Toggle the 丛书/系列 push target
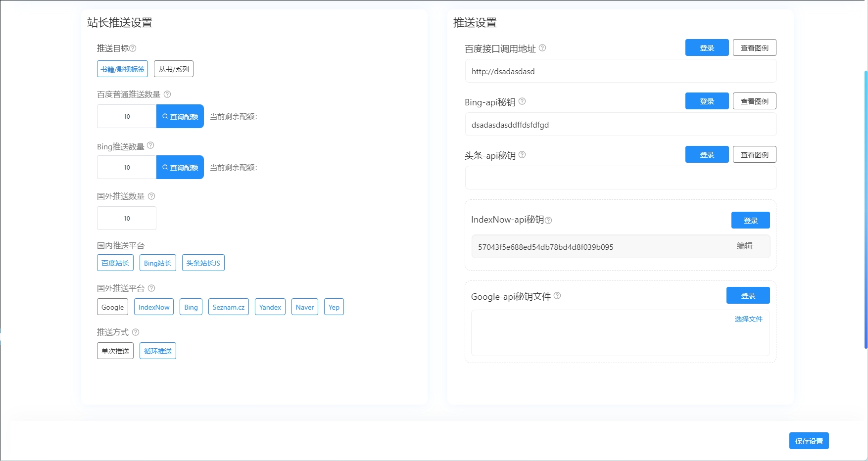The image size is (868, 461). point(174,69)
